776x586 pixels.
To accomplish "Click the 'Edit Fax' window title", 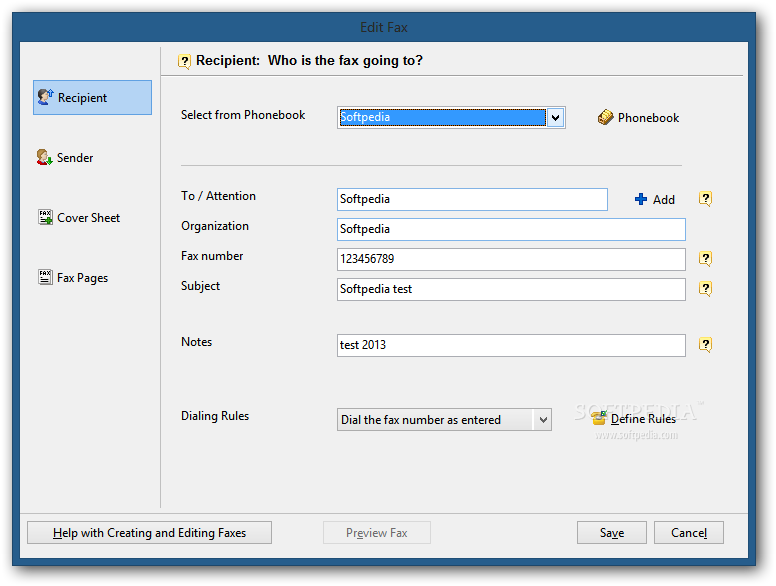I will click(384, 27).
